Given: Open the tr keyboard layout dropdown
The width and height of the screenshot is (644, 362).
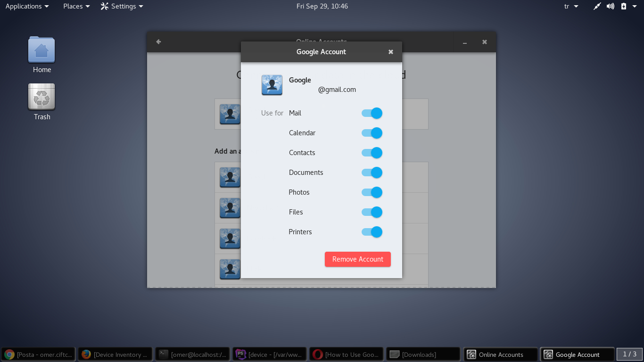Looking at the screenshot, I should click(x=571, y=6).
